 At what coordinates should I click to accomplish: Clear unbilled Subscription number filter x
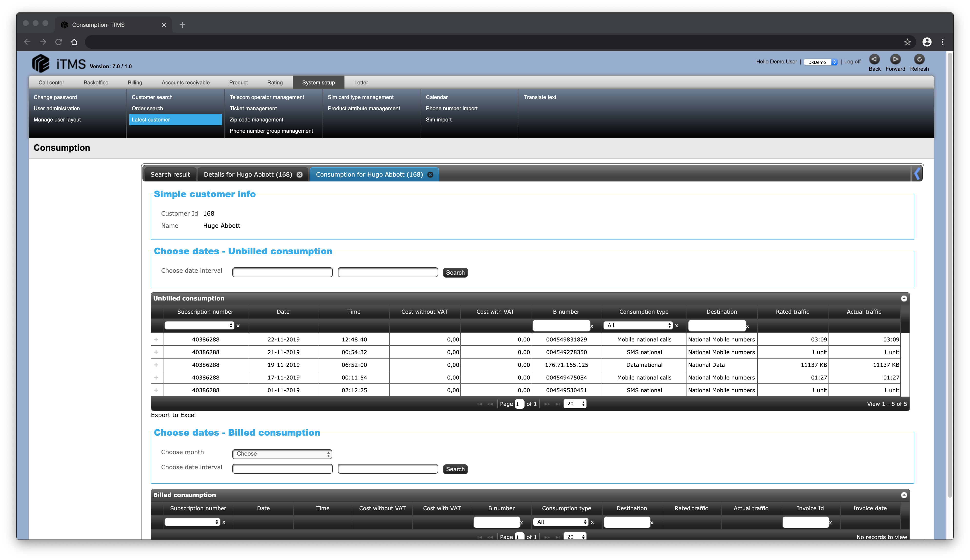238,326
